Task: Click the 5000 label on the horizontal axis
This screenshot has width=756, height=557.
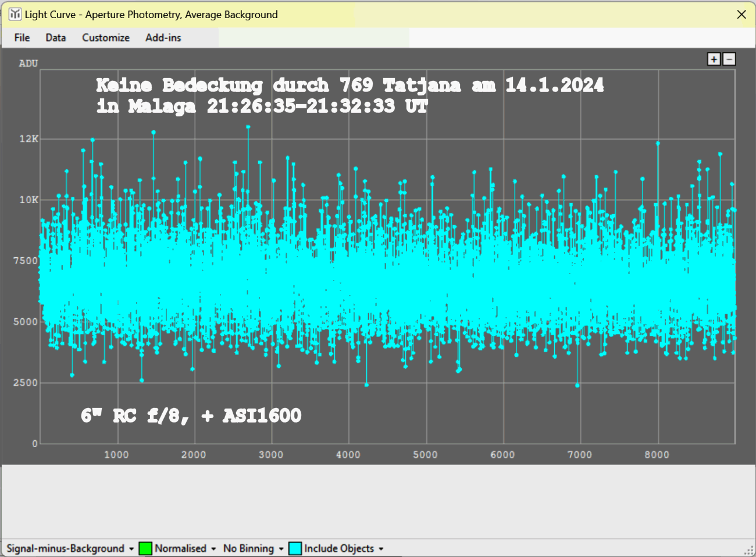Action: tap(425, 455)
